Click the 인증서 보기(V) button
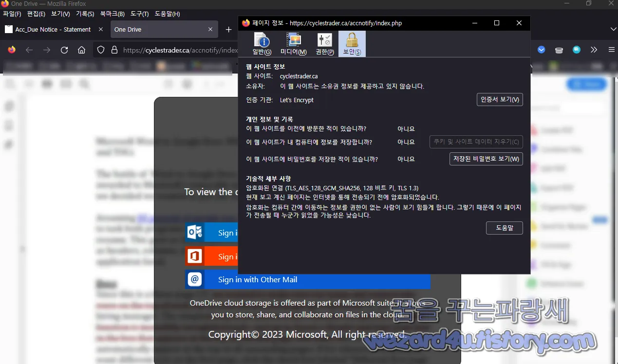 tap(500, 99)
